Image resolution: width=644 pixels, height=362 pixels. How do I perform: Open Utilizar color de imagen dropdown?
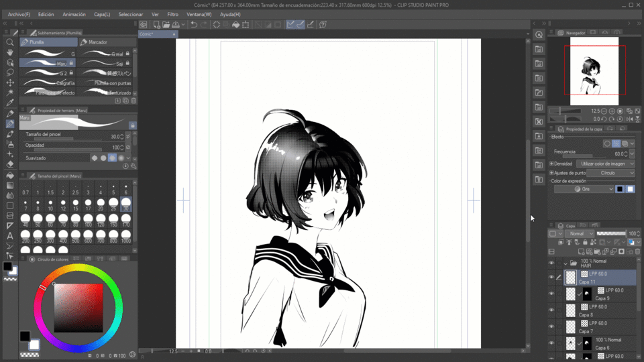coord(605,164)
